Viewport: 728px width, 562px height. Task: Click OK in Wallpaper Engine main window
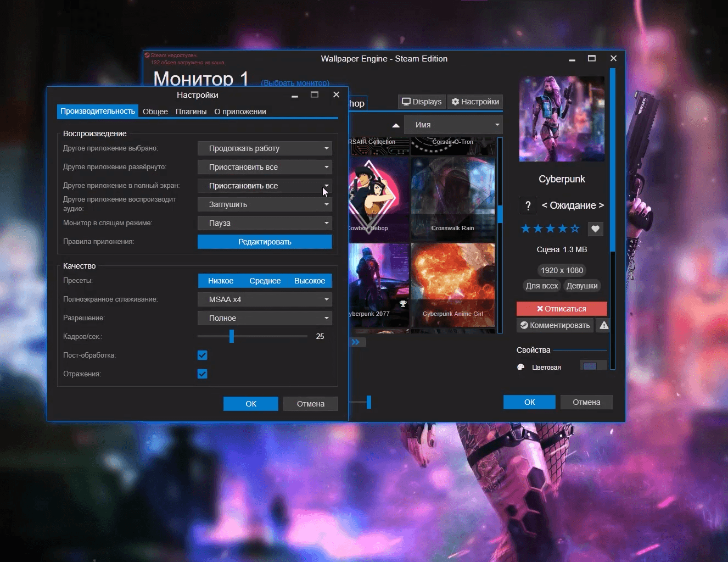pos(529,402)
